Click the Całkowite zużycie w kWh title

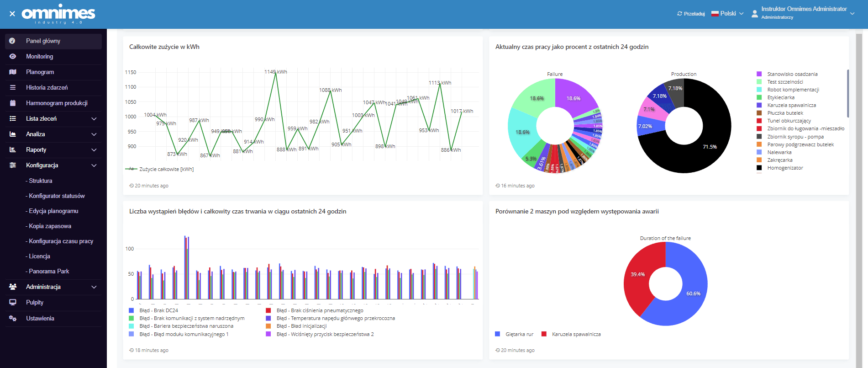164,47
